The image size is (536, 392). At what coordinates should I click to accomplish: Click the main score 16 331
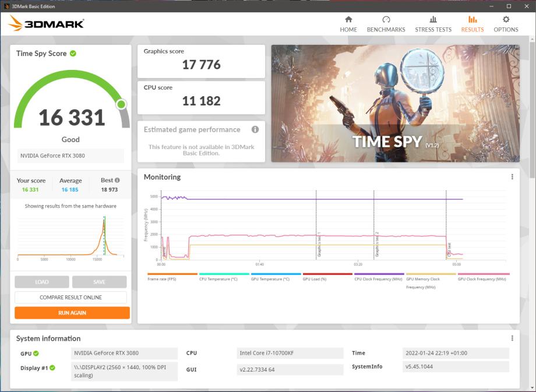pos(72,118)
